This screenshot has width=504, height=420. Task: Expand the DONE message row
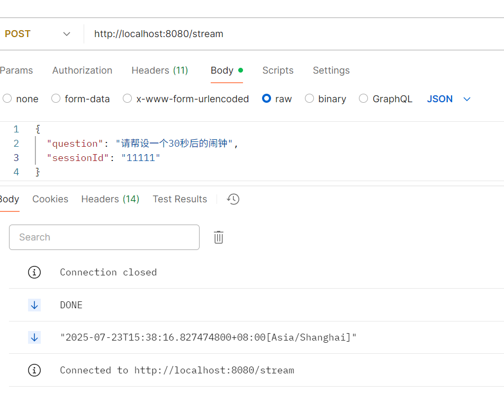(x=256, y=305)
